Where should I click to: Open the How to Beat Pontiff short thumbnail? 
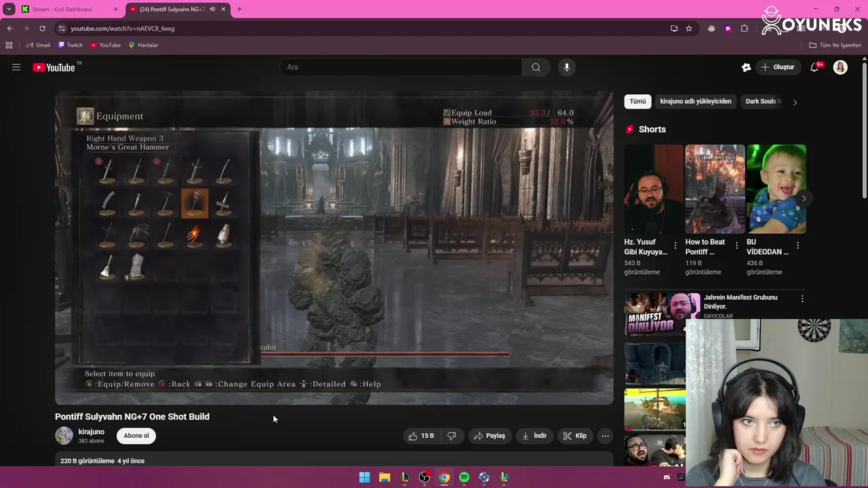click(x=715, y=189)
